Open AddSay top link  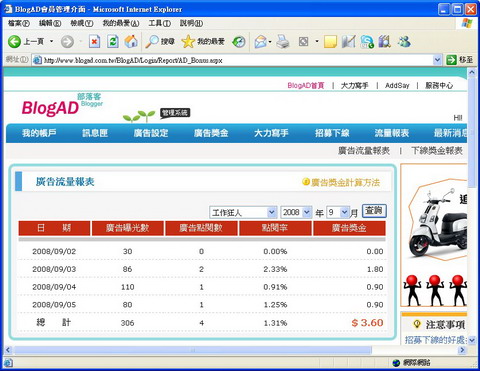point(397,85)
